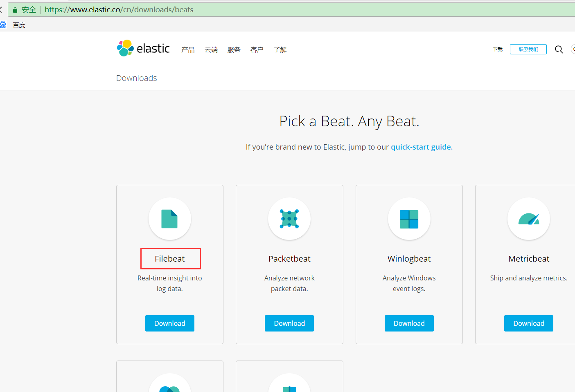This screenshot has width=575, height=392.
Task: Click the Filebeat title
Action: point(170,259)
